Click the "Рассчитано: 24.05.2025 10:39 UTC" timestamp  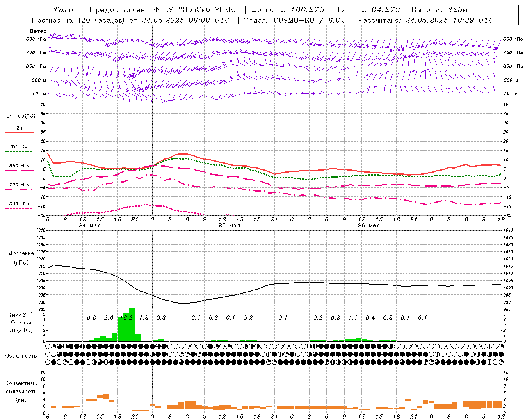tap(426, 20)
